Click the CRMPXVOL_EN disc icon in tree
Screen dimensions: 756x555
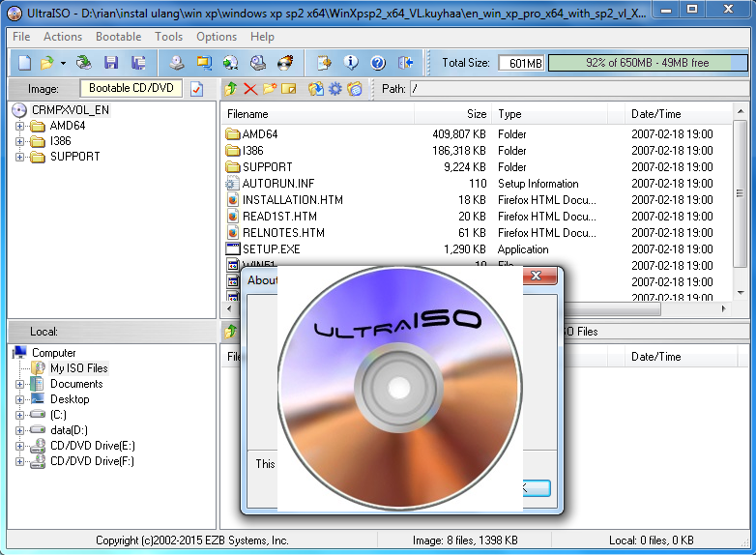click(18, 110)
